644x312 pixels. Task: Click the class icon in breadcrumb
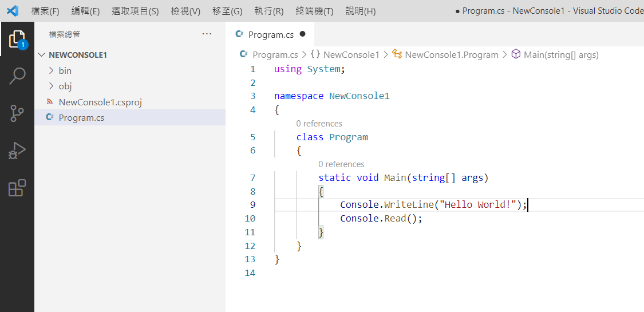pyautogui.click(x=397, y=54)
